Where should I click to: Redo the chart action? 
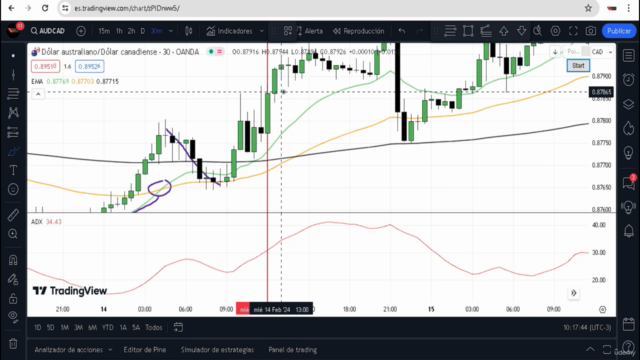(x=419, y=31)
